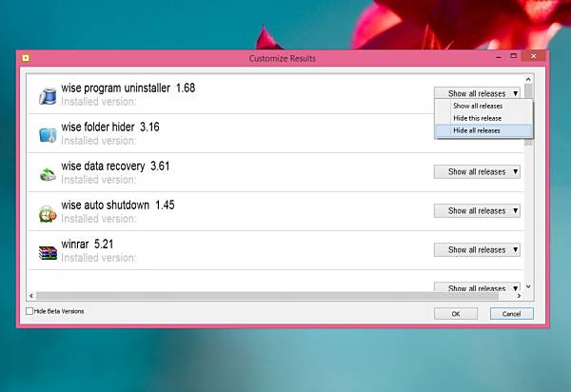Select "wise auto shutdown 1.45" text

118,205
